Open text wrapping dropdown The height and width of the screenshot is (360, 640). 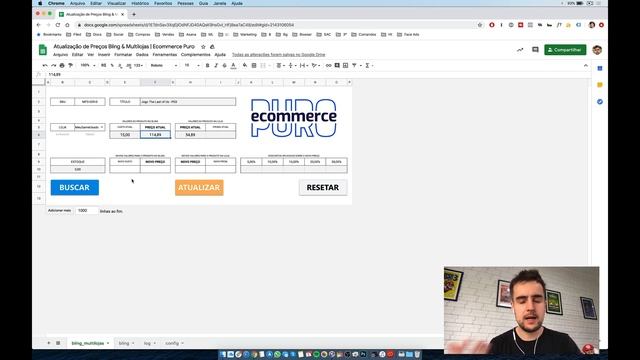pos(303,65)
